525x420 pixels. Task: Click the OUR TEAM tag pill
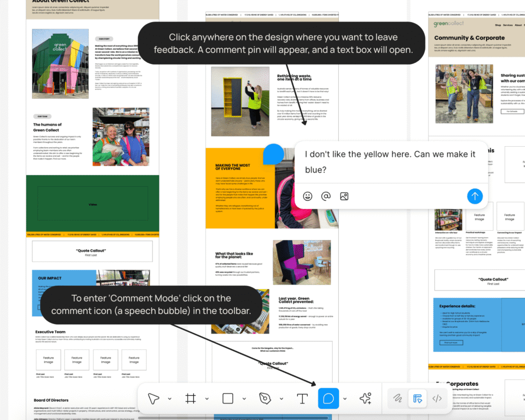[42, 116]
